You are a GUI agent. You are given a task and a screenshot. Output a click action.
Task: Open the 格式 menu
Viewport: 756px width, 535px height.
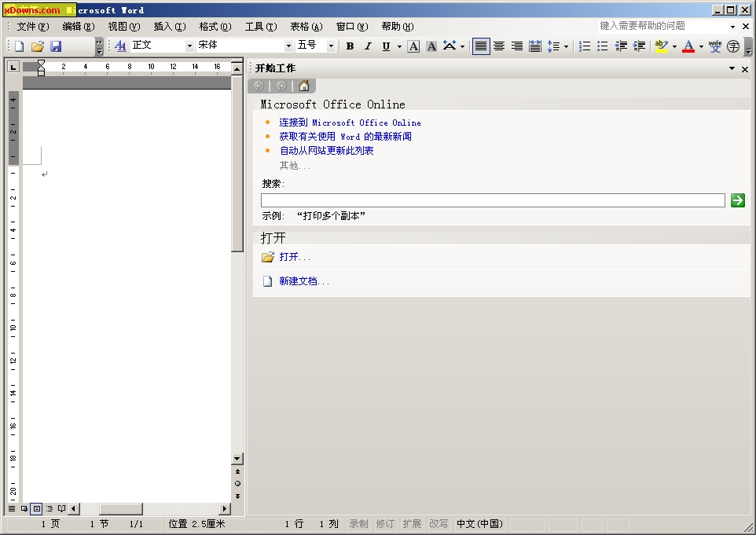215,27
